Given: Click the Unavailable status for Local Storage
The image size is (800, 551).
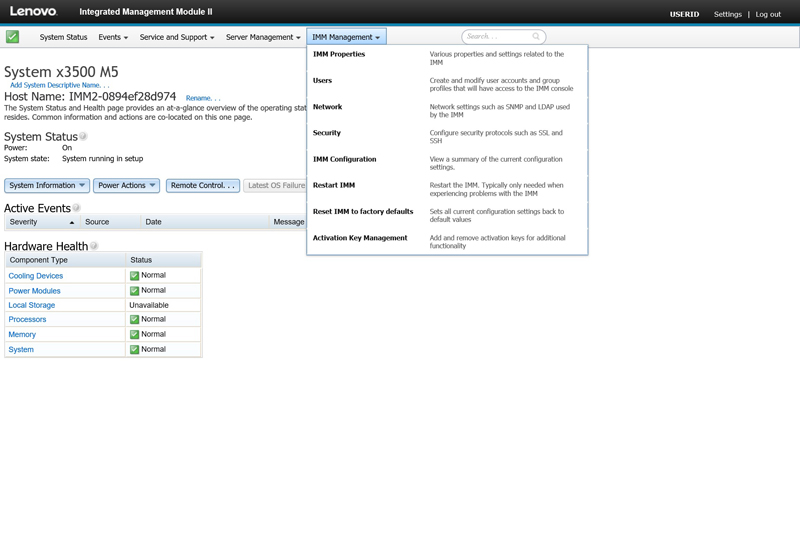Looking at the screenshot, I should 148,305.
